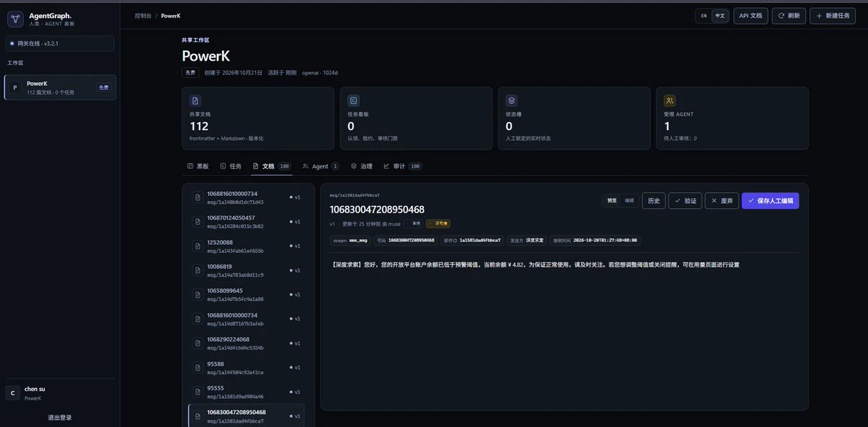This screenshot has width=868, height=427.
Task: Click the 接收时间 timestamp tag
Action: click(x=595, y=240)
